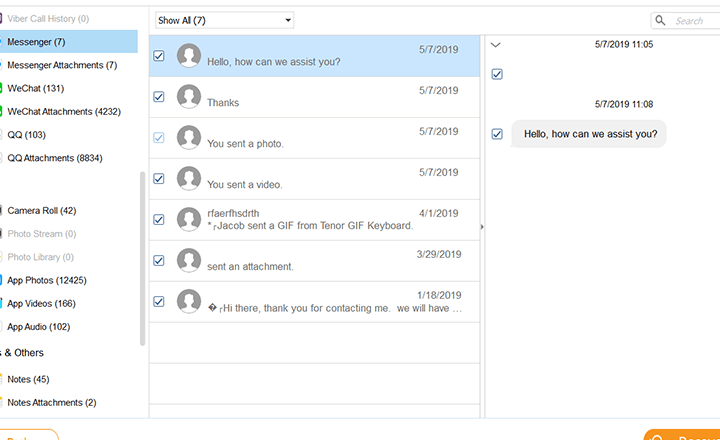Screen dimensions: 720x440
Task: Toggle checkbox for 'Hello, how can we assist you?' conversation
Action: 159,56
